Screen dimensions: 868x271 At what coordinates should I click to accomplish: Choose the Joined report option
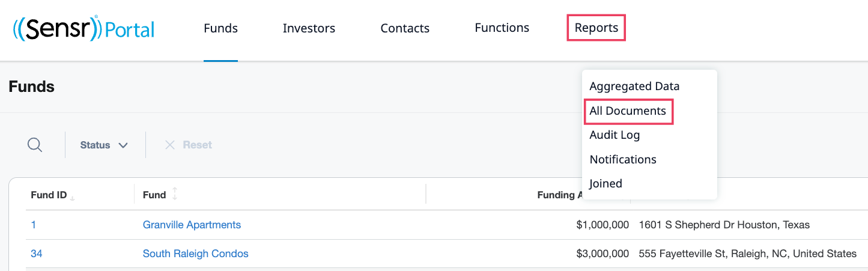(605, 184)
